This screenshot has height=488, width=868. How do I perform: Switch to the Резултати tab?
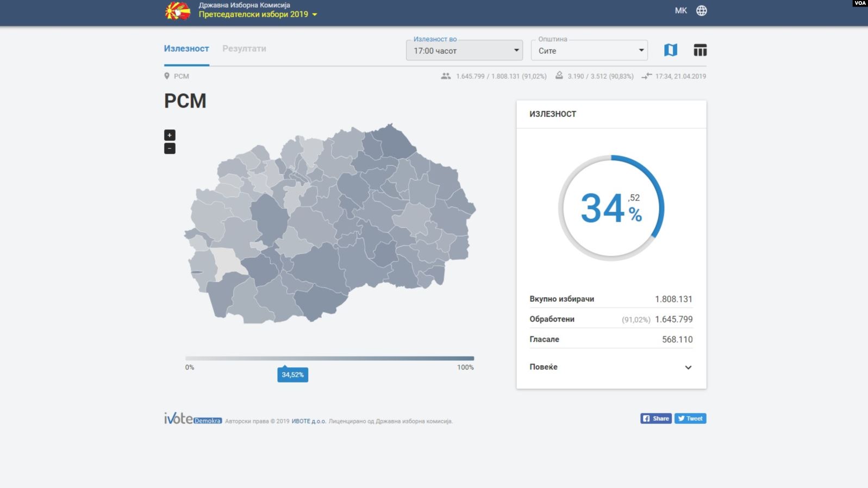244,48
